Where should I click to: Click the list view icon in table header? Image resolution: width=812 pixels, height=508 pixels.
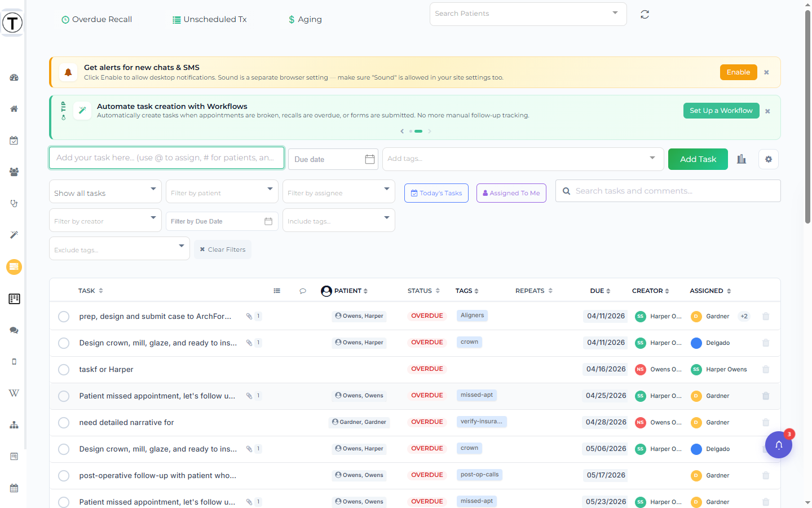(277, 291)
